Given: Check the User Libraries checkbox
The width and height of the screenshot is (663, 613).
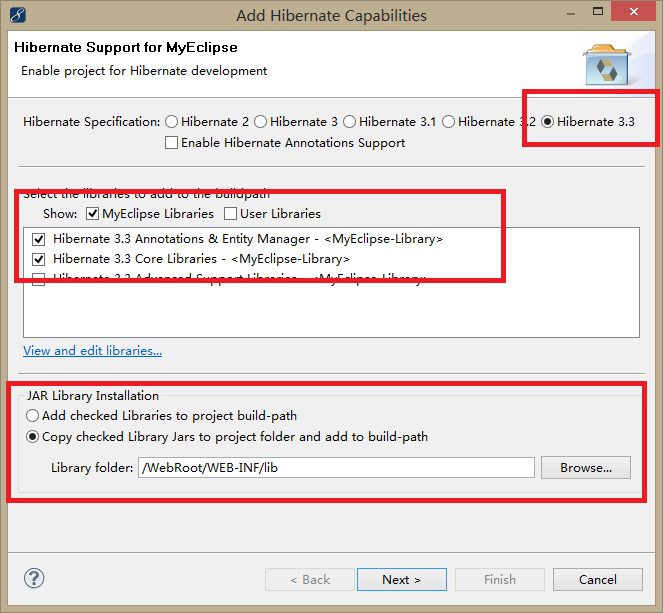Looking at the screenshot, I should [x=231, y=214].
